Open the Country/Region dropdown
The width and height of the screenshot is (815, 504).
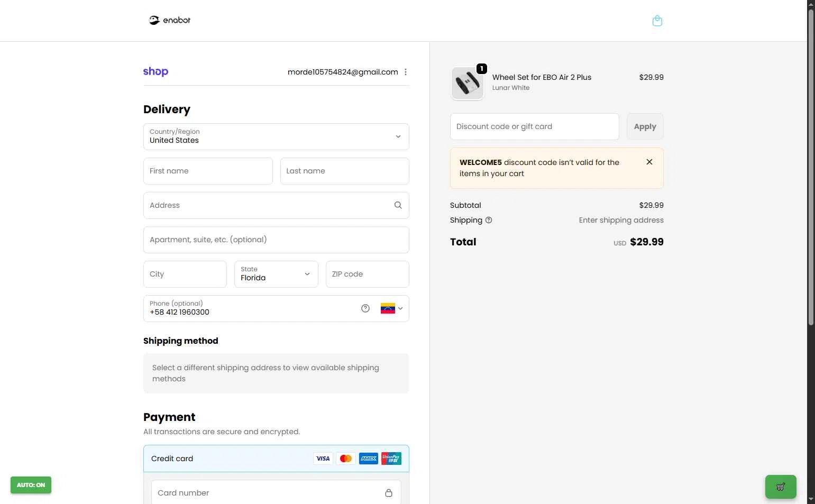coord(276,136)
